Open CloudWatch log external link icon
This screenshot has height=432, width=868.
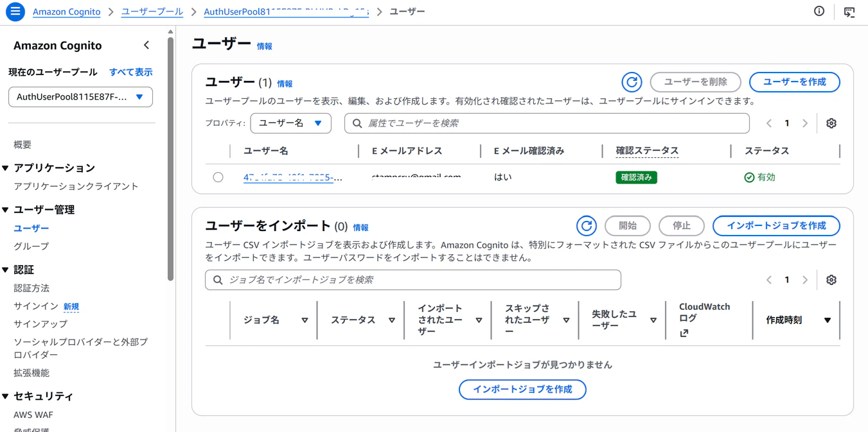click(684, 333)
